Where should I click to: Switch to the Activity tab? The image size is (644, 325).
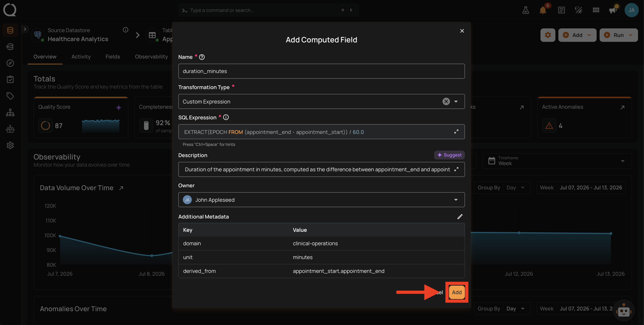(x=81, y=57)
